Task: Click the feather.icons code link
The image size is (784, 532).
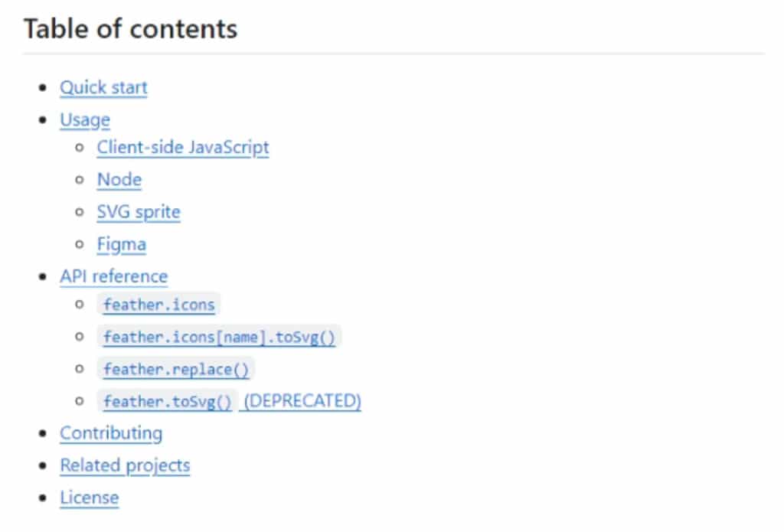Action: click(159, 305)
